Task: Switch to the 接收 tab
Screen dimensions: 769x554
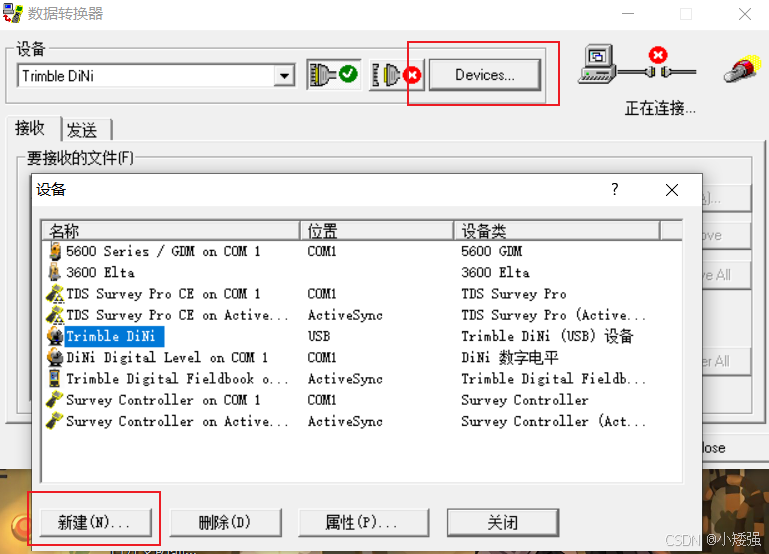Action: (x=30, y=128)
